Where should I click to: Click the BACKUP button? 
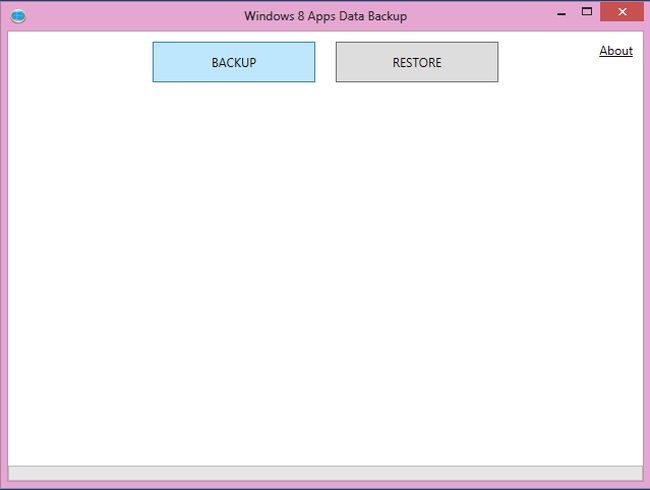point(234,62)
